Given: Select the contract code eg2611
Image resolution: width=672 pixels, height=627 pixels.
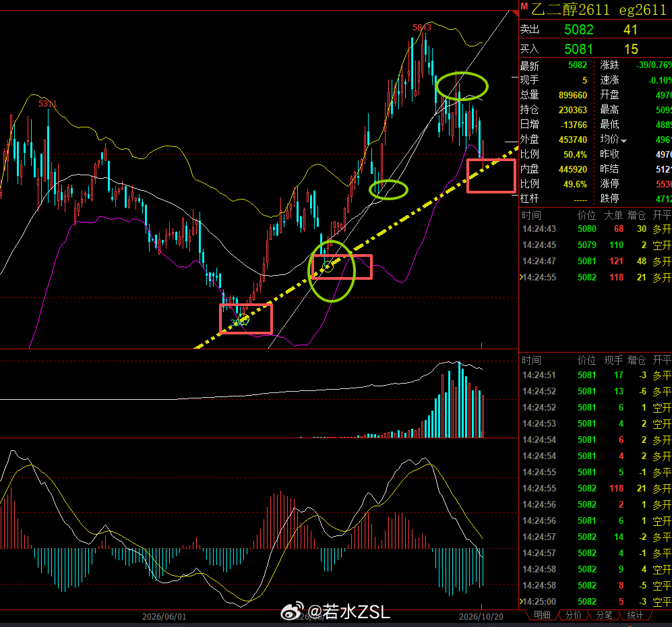Looking at the screenshot, I should [643, 9].
